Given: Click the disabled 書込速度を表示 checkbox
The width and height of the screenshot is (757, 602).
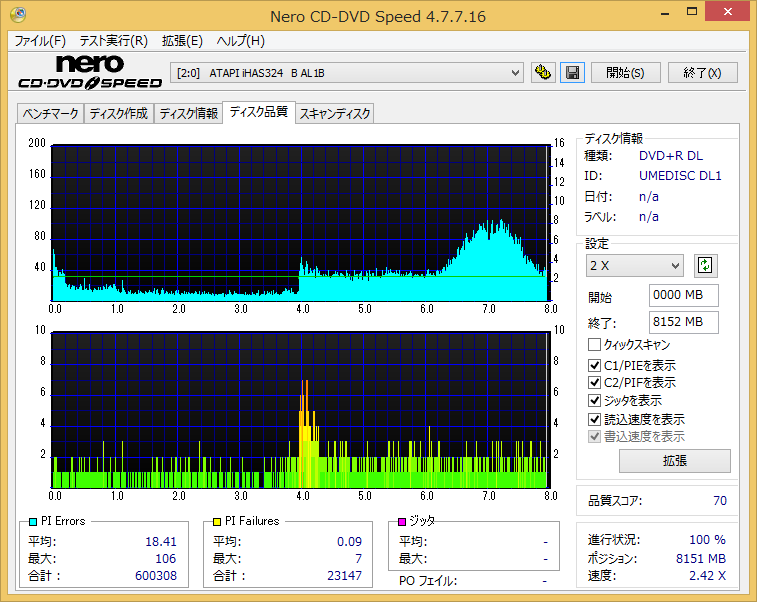Looking at the screenshot, I should [594, 436].
